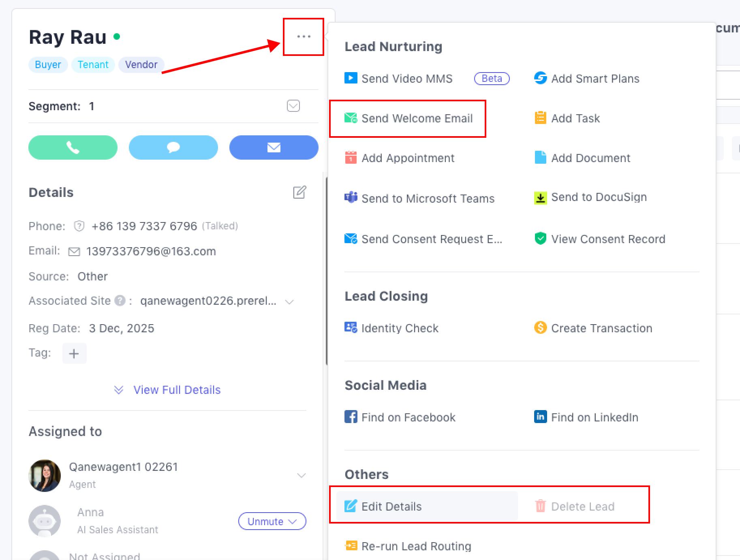740x560 pixels.
Task: Open the Segment dropdown arrow
Action: (x=293, y=106)
